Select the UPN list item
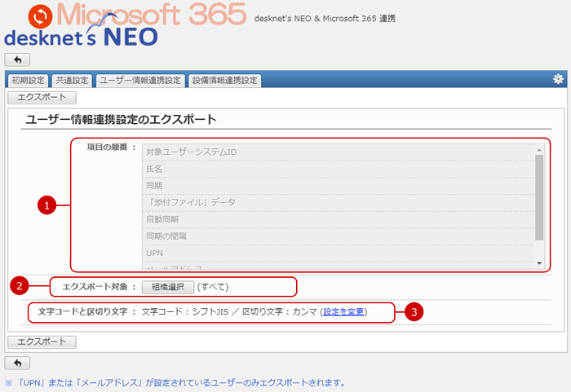The image size is (571, 392). 338,253
